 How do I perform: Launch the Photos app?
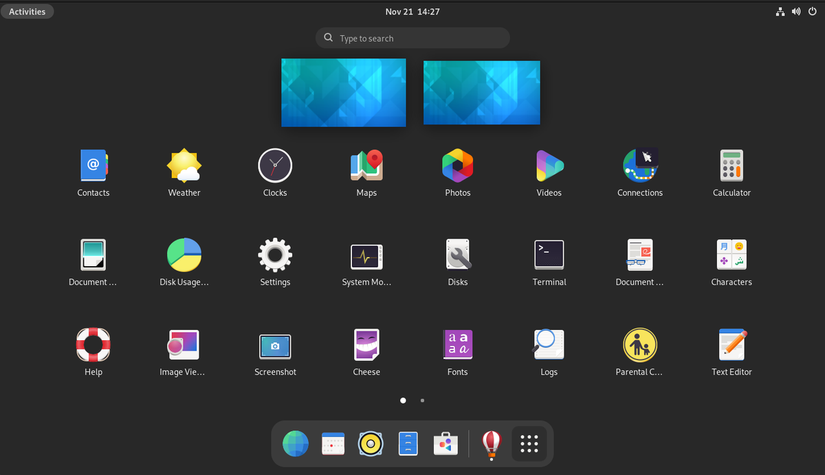click(457, 173)
